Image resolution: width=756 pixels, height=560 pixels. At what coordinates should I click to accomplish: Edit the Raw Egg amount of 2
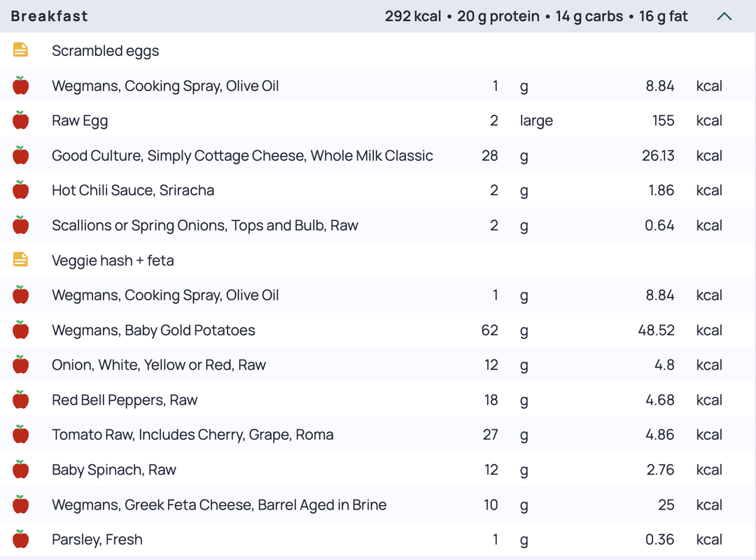(493, 120)
